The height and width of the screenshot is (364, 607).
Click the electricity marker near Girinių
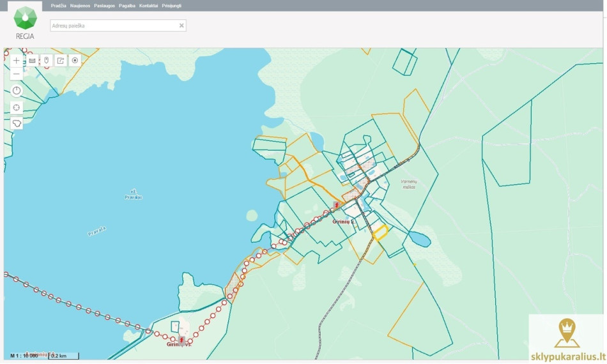click(x=337, y=205)
